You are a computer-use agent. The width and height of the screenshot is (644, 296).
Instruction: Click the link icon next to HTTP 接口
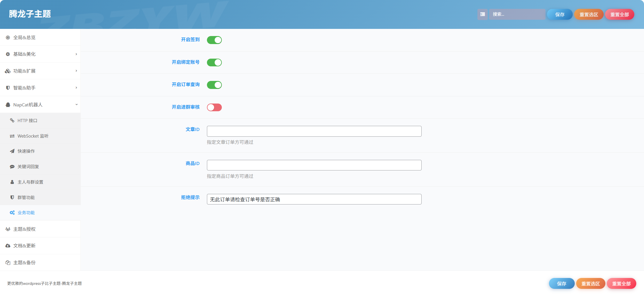[x=12, y=120]
